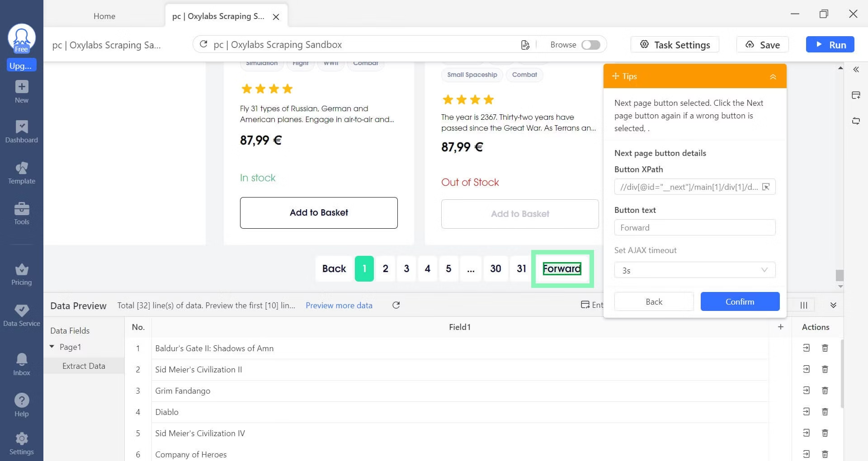Open the AJAX timeout dropdown
This screenshot has width=868, height=461.
pos(694,270)
